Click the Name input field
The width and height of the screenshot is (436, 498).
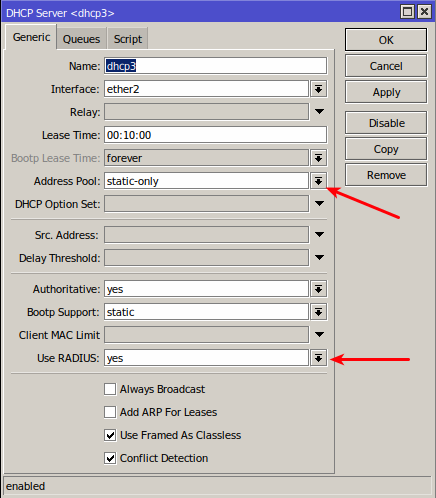pyautogui.click(x=215, y=66)
